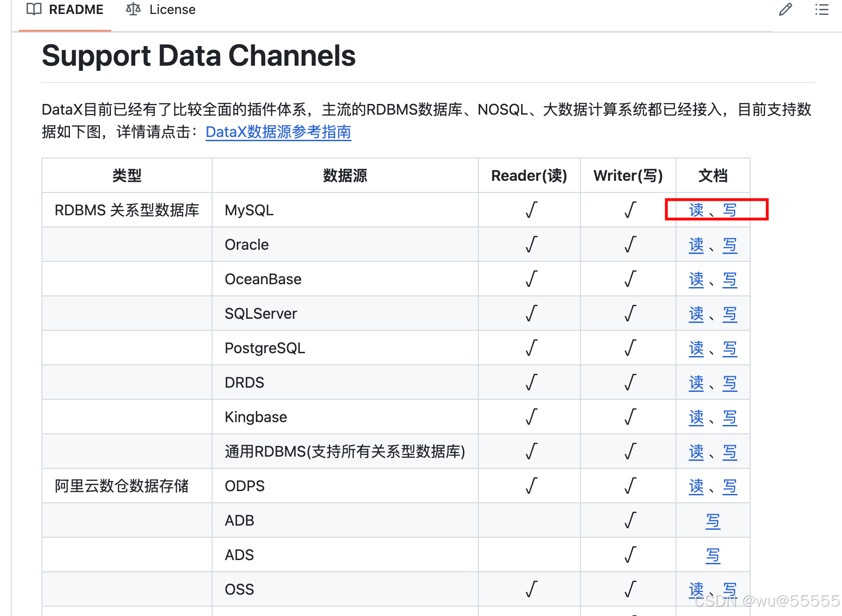Open the PostgreSQL 写 doc link
Image resolution: width=842 pixels, height=616 pixels.
730,348
